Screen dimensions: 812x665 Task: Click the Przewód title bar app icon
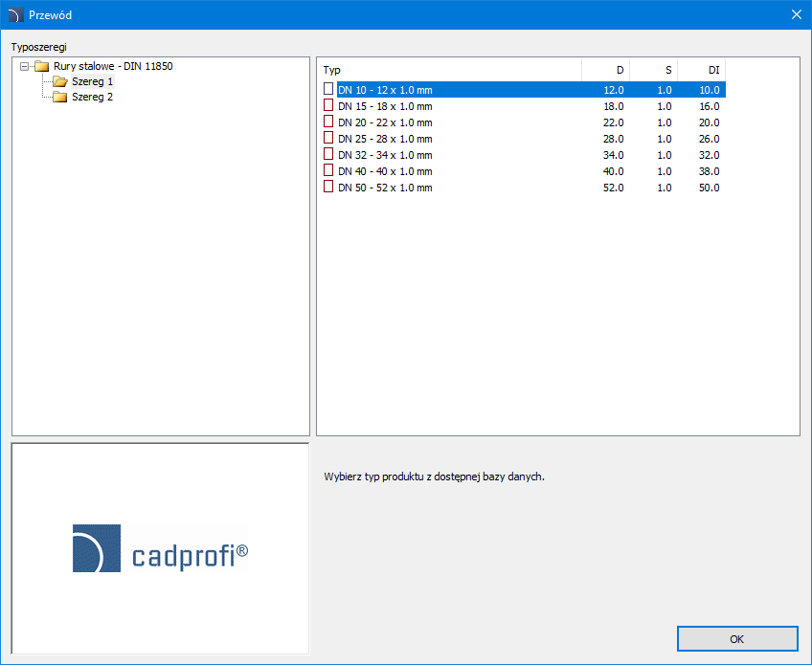click(14, 15)
